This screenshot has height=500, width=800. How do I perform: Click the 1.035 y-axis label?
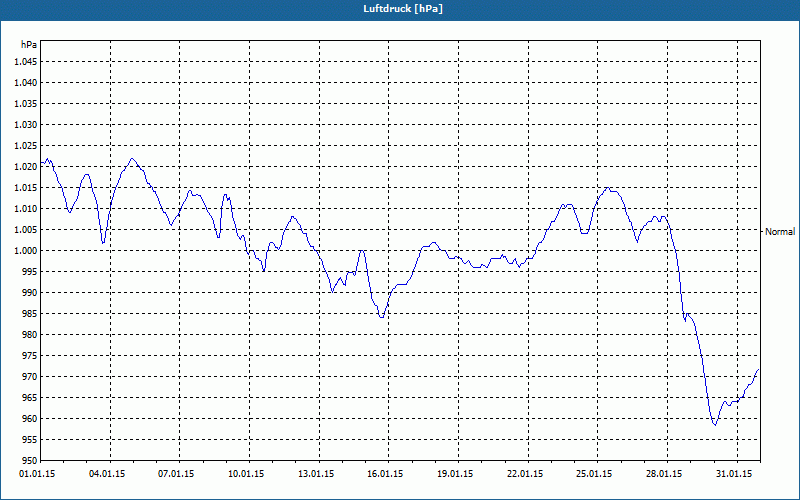tap(26, 104)
